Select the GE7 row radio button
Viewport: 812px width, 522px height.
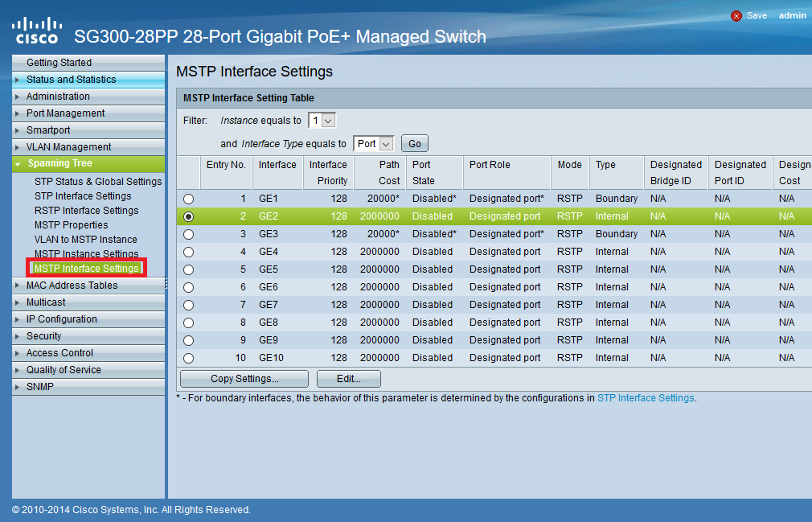188,305
